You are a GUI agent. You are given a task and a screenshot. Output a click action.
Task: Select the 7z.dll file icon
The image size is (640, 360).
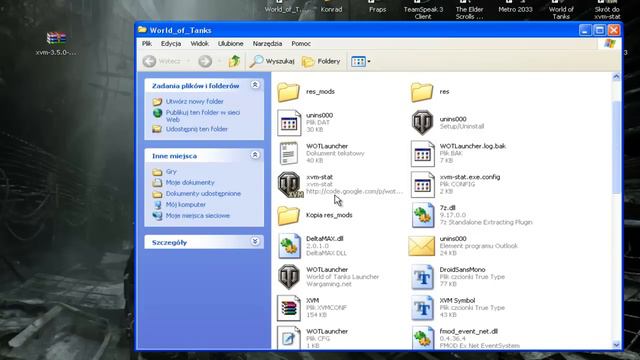(x=422, y=215)
